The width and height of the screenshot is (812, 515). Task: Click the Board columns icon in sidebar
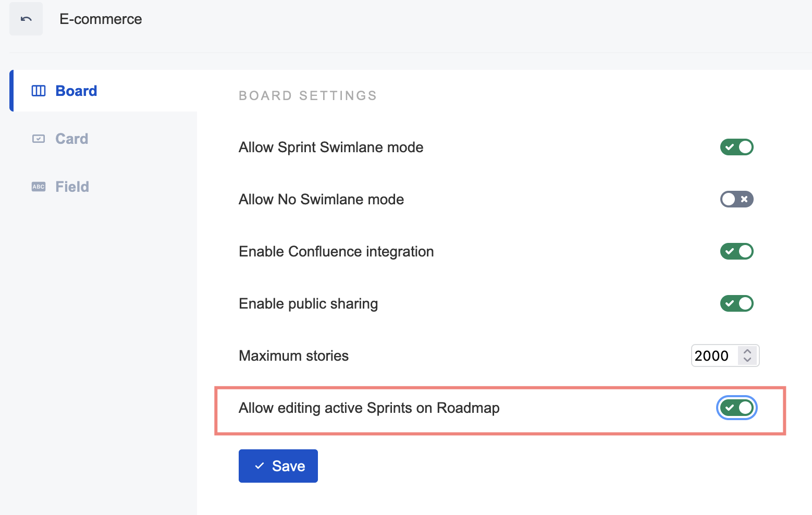tap(39, 91)
